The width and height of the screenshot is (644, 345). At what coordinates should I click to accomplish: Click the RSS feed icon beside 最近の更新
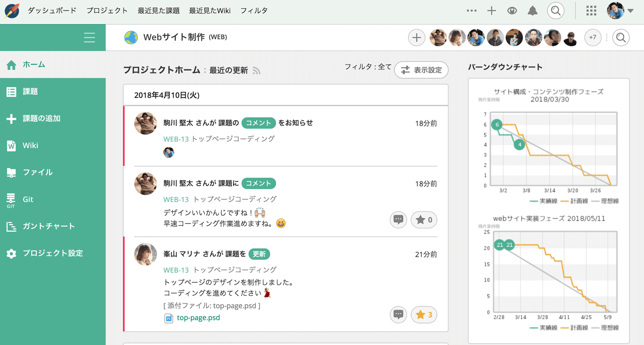[x=257, y=71]
